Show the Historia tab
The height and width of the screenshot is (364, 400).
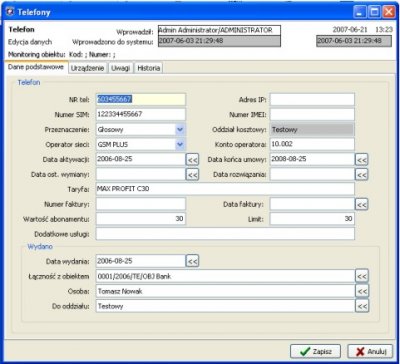pyautogui.click(x=148, y=68)
